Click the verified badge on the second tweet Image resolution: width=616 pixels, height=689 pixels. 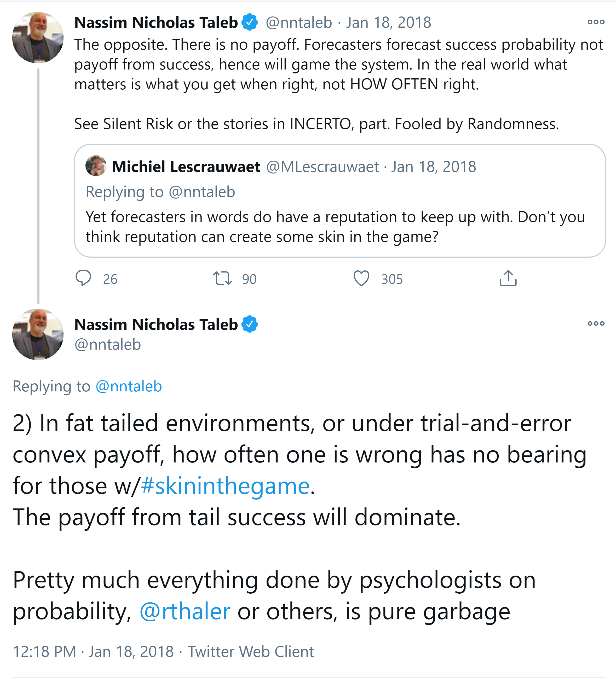[x=250, y=324]
